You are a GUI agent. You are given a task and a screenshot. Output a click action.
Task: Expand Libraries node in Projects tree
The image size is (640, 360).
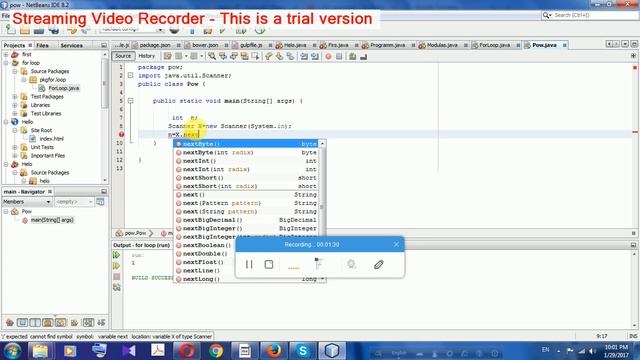click(15, 105)
